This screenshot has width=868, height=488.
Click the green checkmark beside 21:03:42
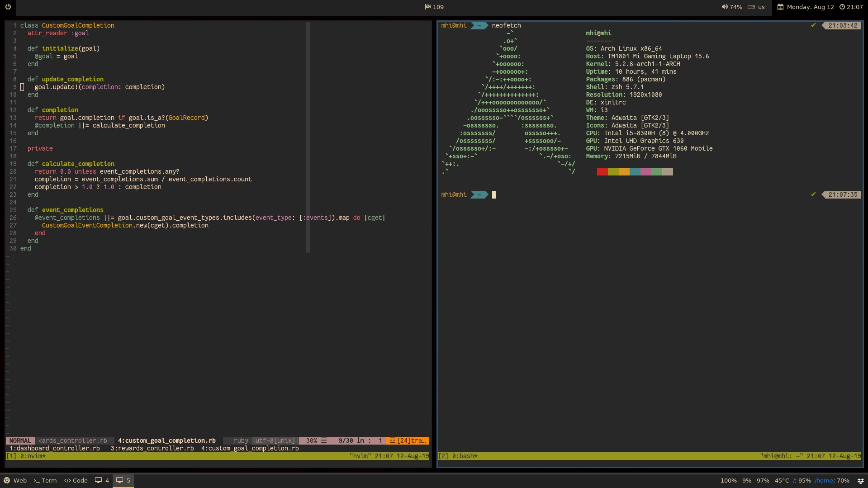(813, 25)
